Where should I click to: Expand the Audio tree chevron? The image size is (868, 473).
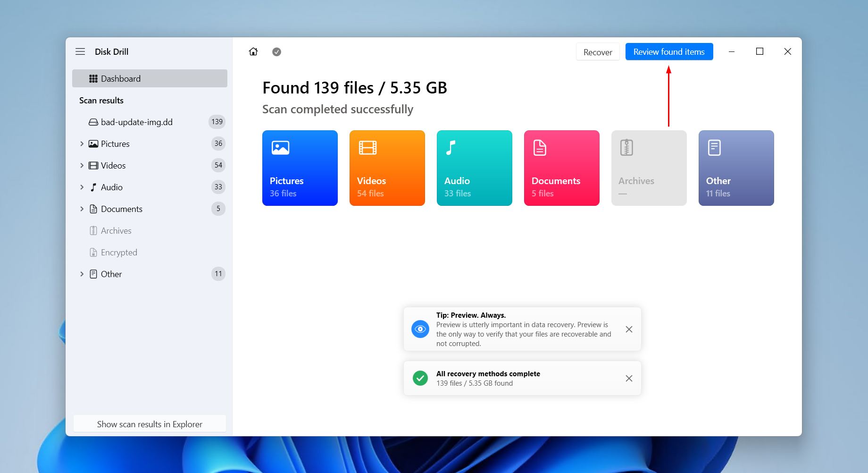coord(82,187)
